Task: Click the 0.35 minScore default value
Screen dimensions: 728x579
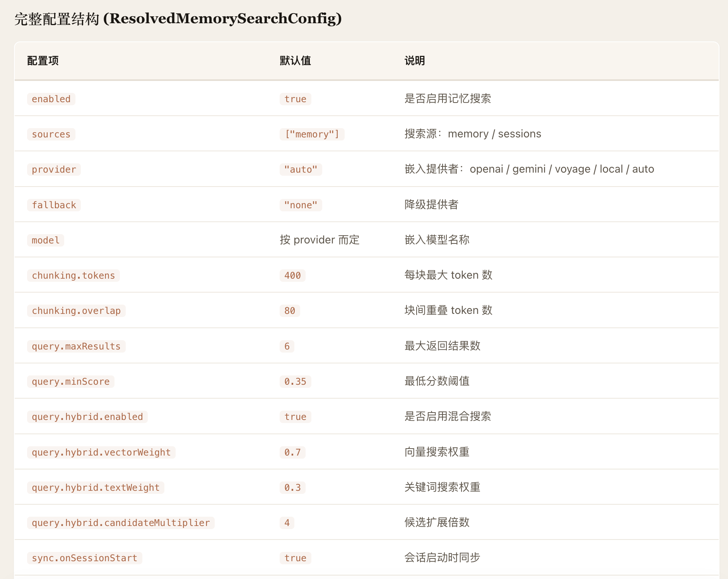Action: [x=295, y=382]
